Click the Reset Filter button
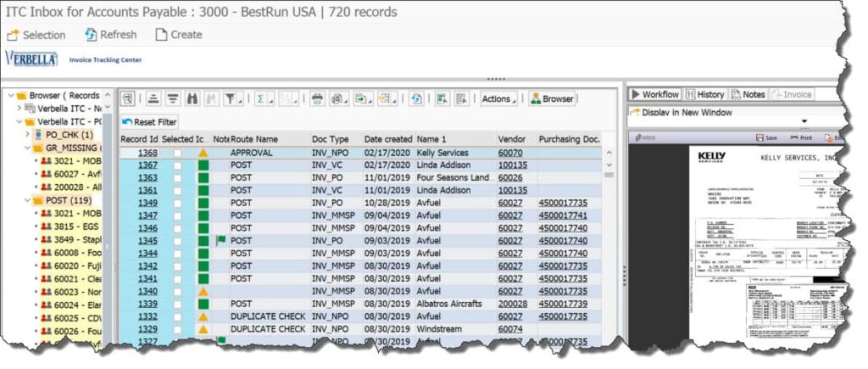This screenshot has width=868, height=369. (149, 122)
